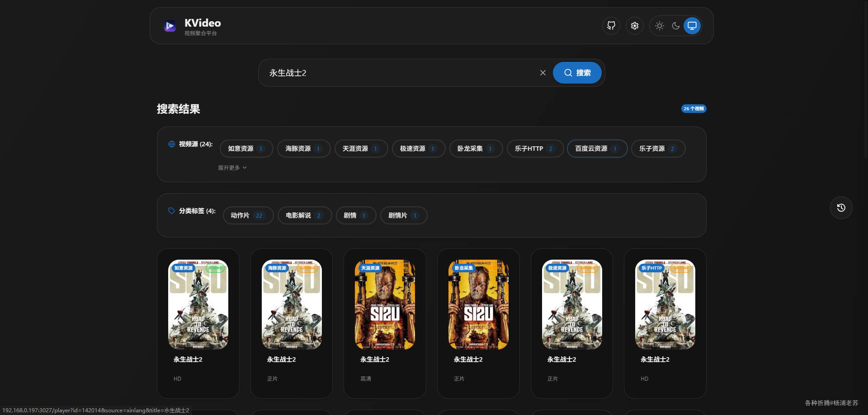Filter results by 海豚资源 source
868x415 pixels.
pos(304,149)
